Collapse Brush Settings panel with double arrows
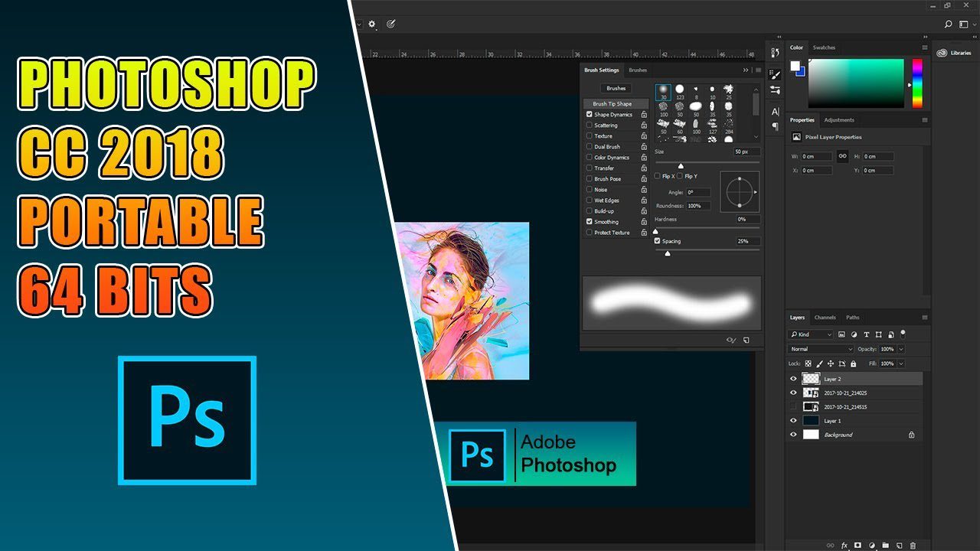980x551 pixels. tap(746, 70)
